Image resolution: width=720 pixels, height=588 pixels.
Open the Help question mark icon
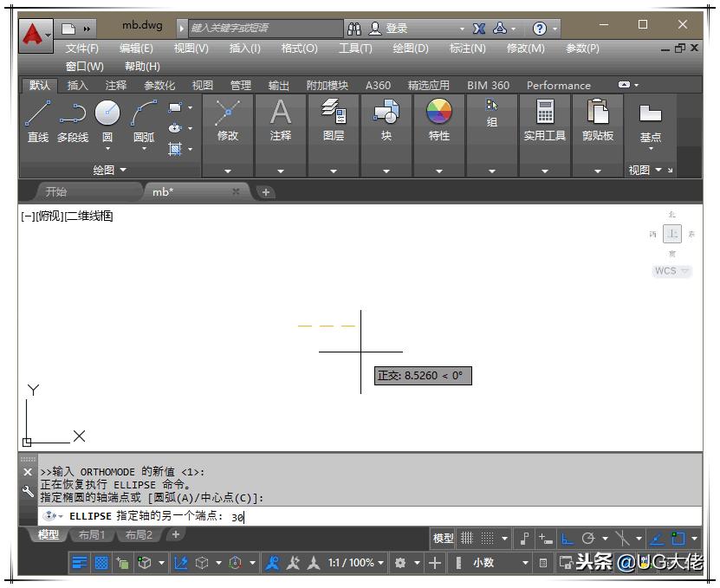[540, 29]
